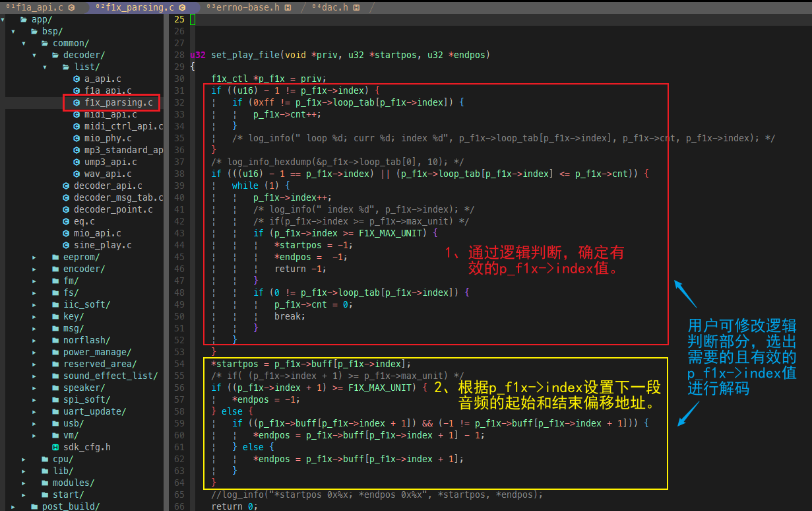Open sine_play.c in the file tree
The height and width of the screenshot is (511, 812).
[x=102, y=246]
